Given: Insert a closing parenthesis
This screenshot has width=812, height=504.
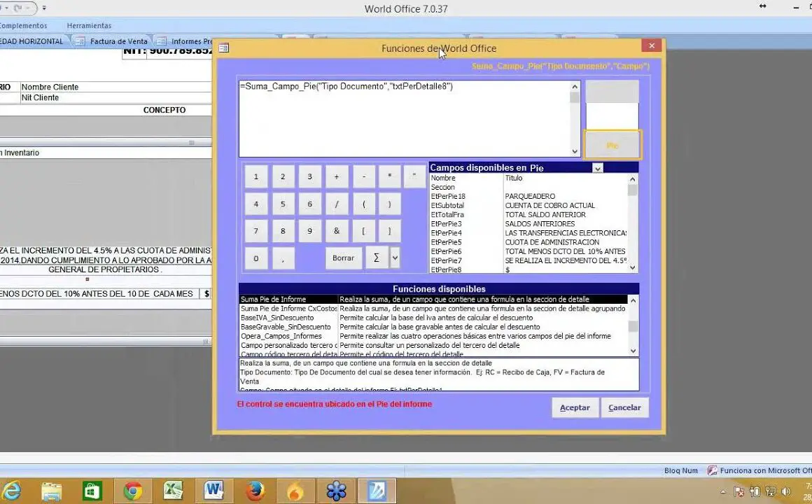Looking at the screenshot, I should point(389,204).
